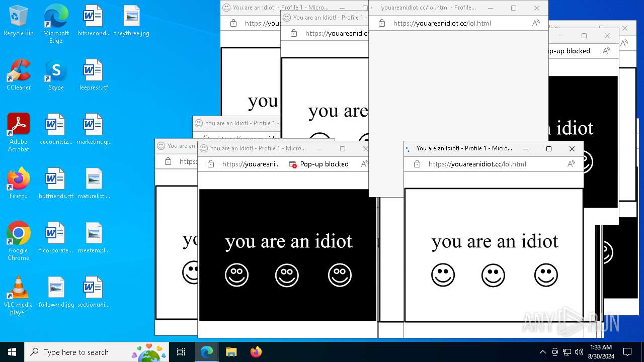This screenshot has height=362, width=644.
Task: Click Pop-up blocked in black-page window
Action: [x=318, y=164]
